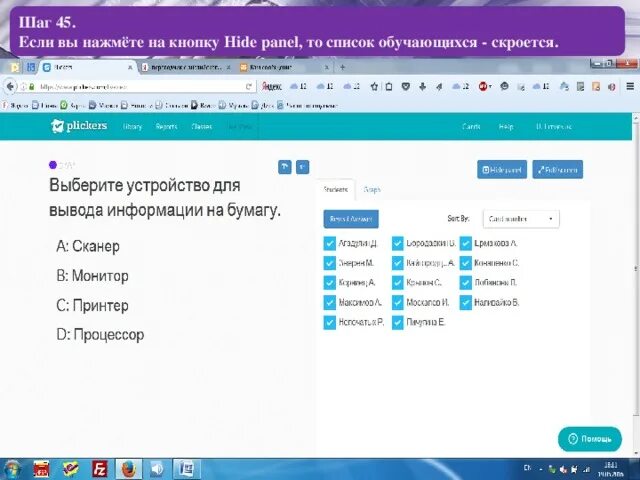Screen dimensions: 640x480
Task: Switch to the second browser tab
Action: [x=186, y=67]
